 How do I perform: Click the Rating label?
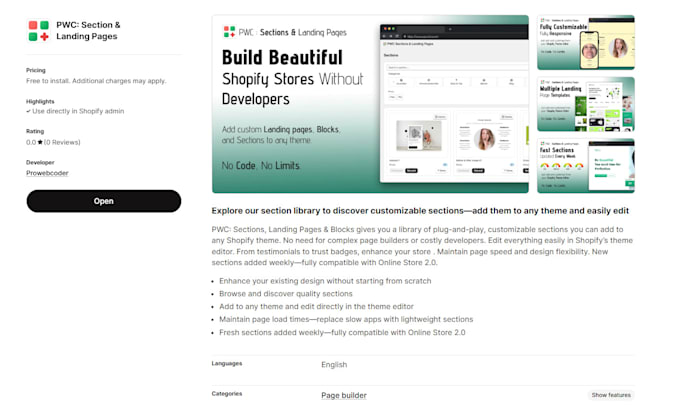point(35,131)
